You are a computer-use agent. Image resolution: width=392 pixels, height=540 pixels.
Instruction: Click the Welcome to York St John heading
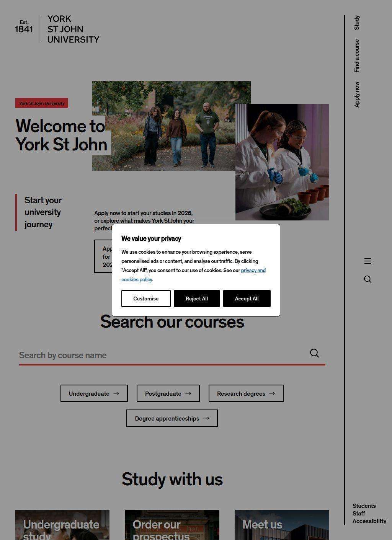61,135
